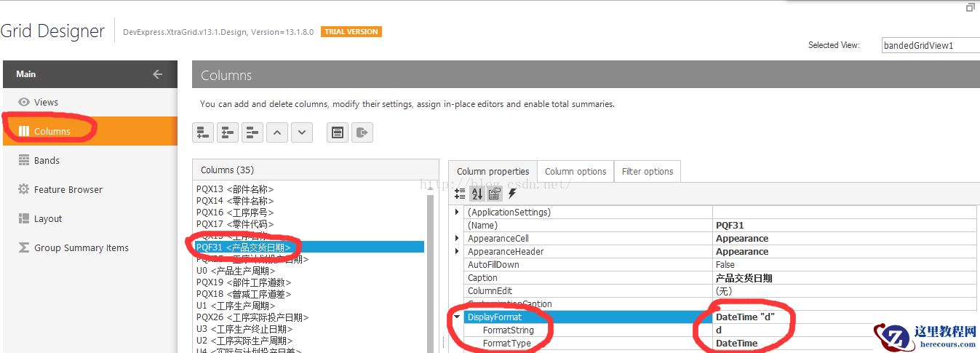Screen dimensions: 980x353
Task: Move selected column up
Action: pos(277,132)
